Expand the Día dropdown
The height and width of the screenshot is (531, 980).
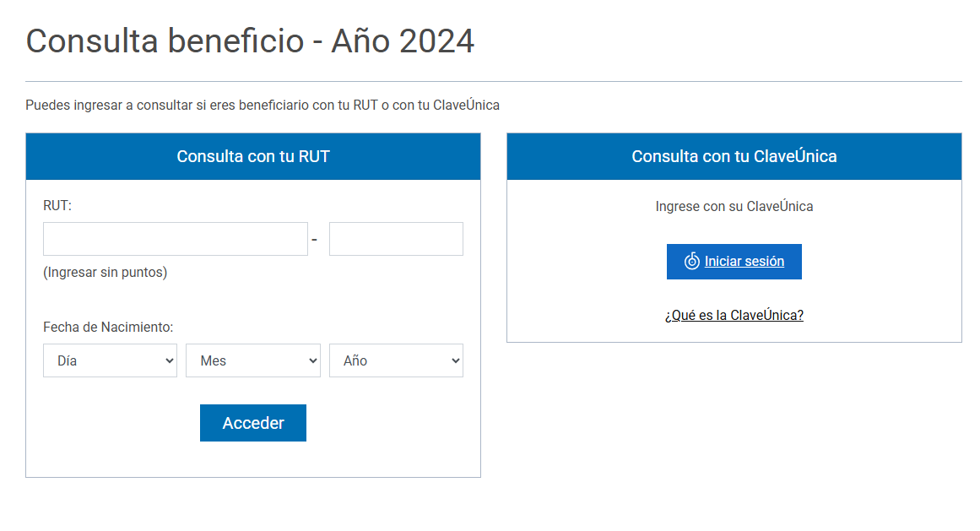click(110, 360)
